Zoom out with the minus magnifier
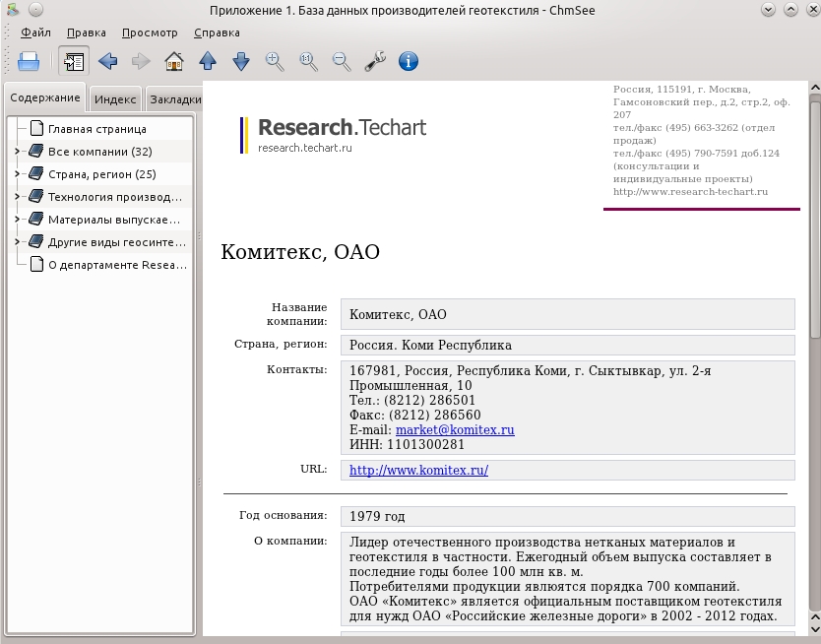 (x=342, y=61)
